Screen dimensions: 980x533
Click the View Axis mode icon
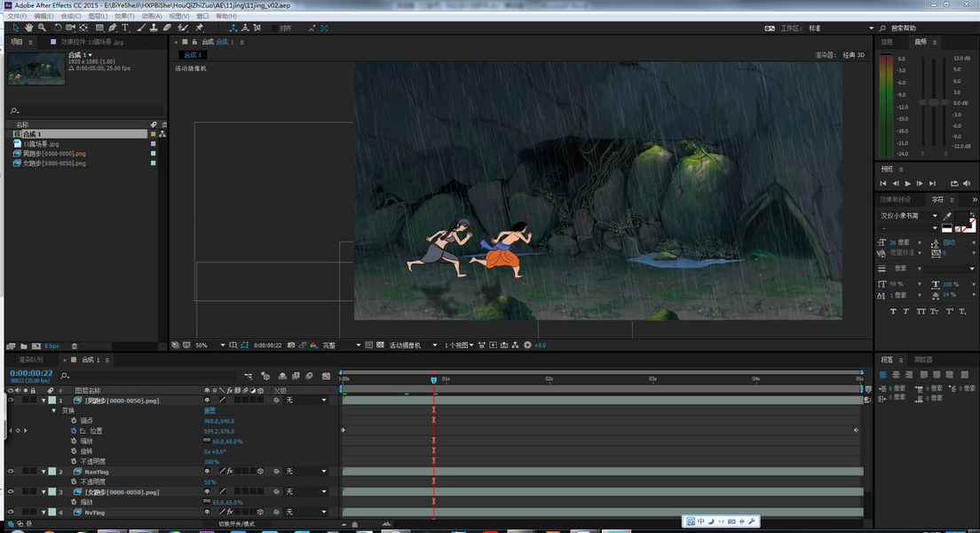point(257,28)
